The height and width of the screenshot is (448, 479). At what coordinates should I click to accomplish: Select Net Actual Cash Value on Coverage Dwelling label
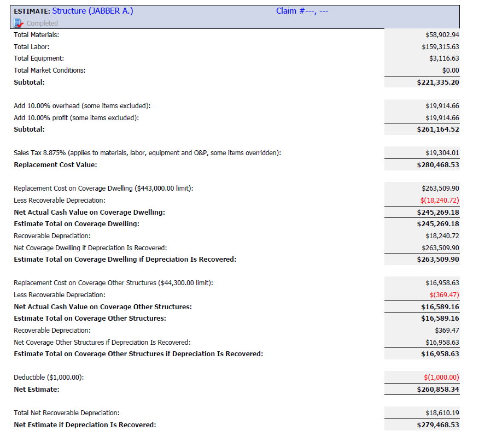click(89, 213)
